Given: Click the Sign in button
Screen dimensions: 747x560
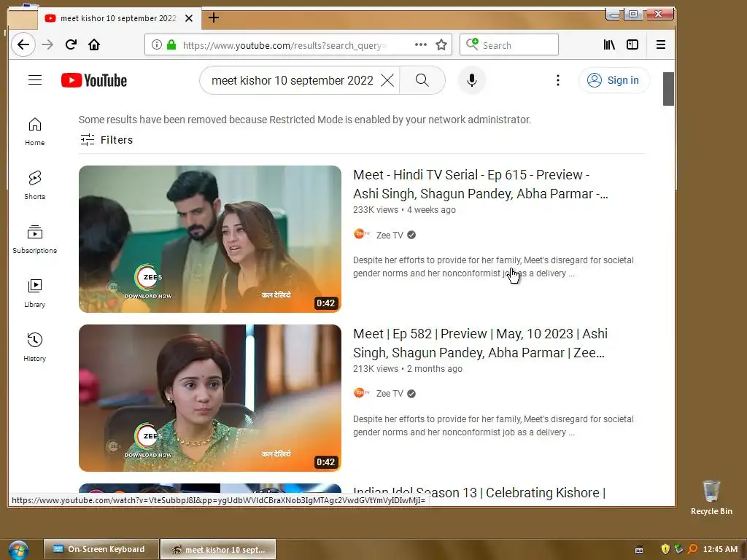Looking at the screenshot, I should click(x=614, y=80).
